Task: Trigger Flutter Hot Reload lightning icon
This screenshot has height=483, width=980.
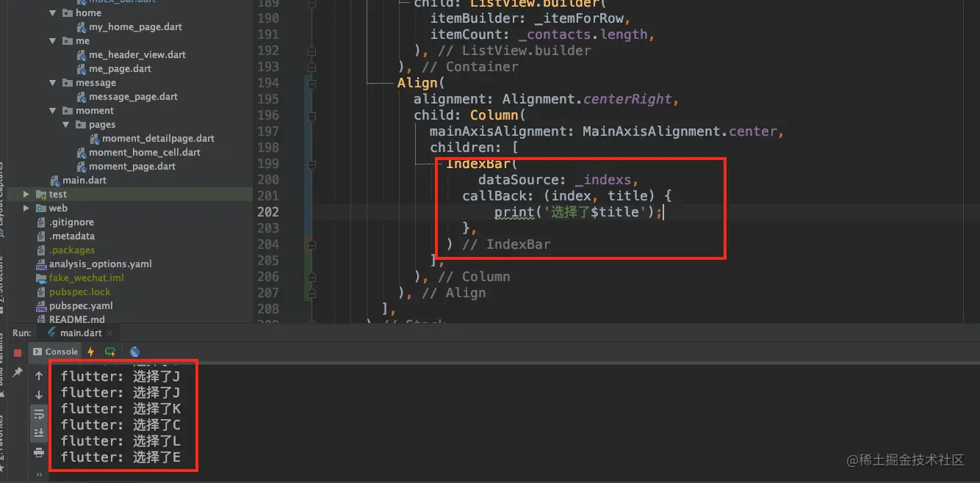Action: click(91, 352)
